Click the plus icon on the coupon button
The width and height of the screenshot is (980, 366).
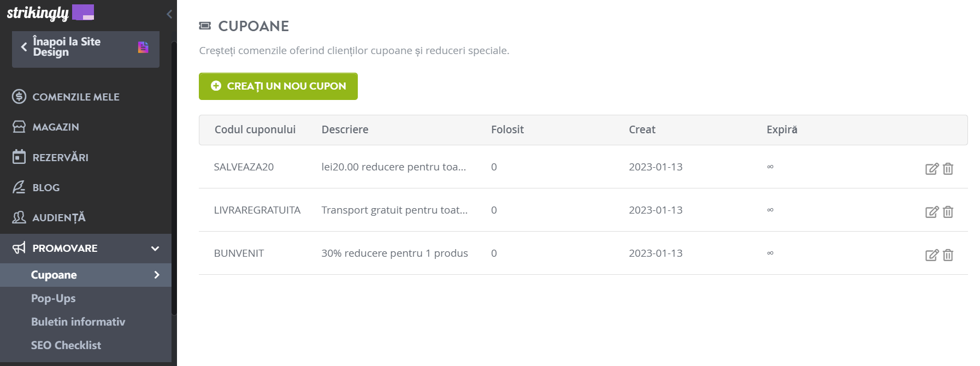tap(216, 86)
